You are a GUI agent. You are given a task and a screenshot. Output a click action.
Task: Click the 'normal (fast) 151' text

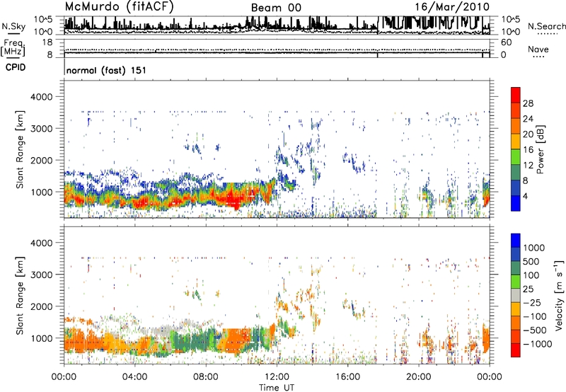click(x=107, y=70)
